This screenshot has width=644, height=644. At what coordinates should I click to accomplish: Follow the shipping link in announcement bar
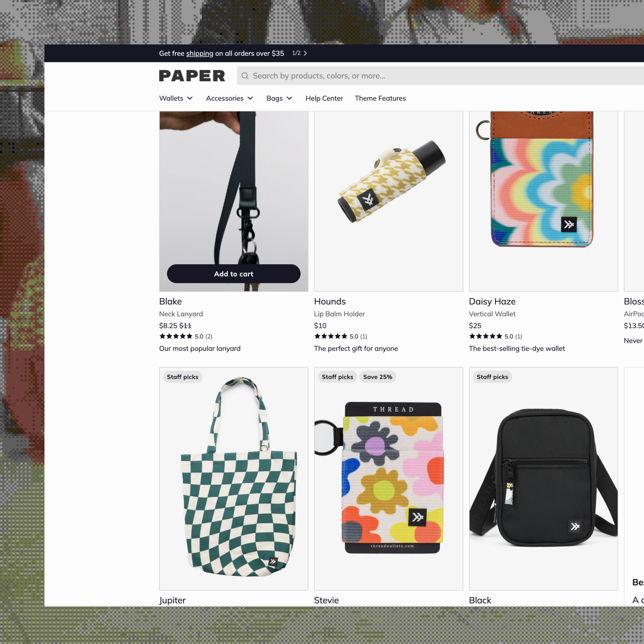coord(200,53)
